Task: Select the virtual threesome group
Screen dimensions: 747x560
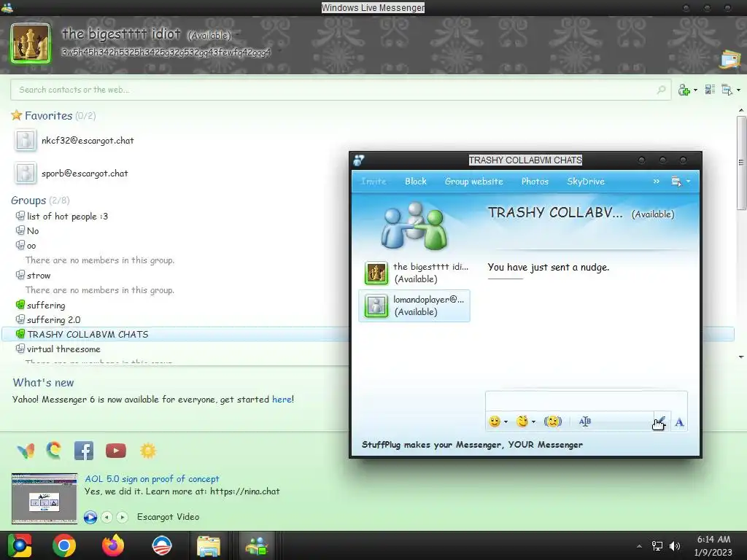Action: tap(63, 349)
